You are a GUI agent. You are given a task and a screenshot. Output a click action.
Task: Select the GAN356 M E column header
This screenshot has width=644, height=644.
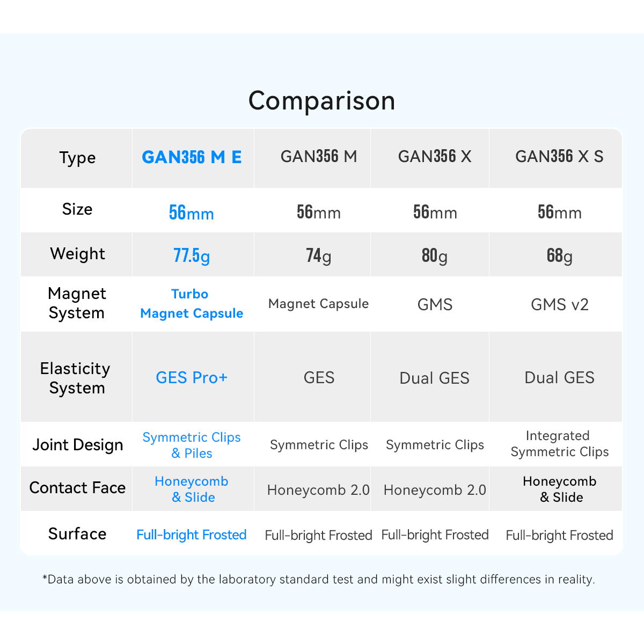(x=192, y=157)
